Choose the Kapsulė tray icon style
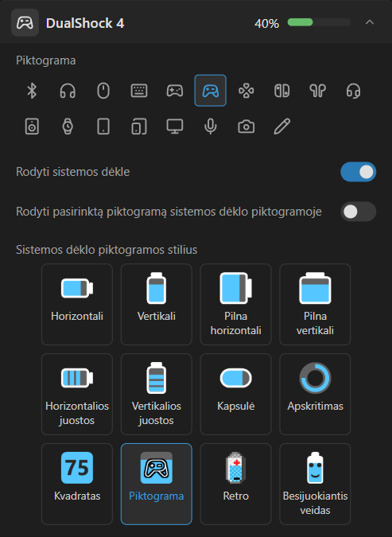Viewport: 392px width, 537px height. point(236,394)
